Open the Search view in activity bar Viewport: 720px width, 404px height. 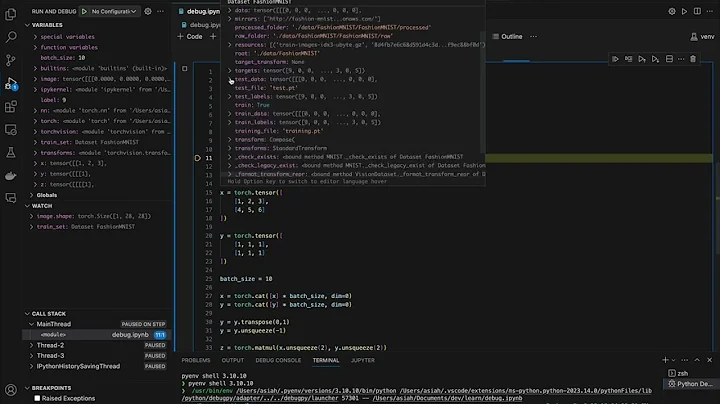pyautogui.click(x=11, y=37)
